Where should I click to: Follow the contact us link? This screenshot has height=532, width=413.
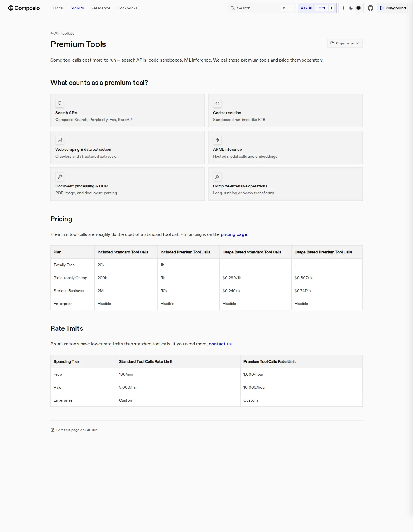[x=220, y=344]
